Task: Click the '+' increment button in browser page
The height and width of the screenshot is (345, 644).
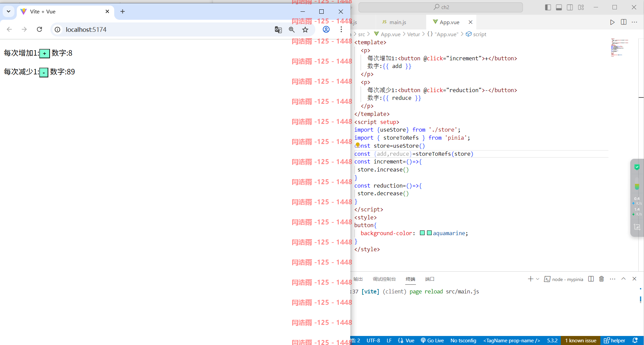Action: pyautogui.click(x=45, y=54)
